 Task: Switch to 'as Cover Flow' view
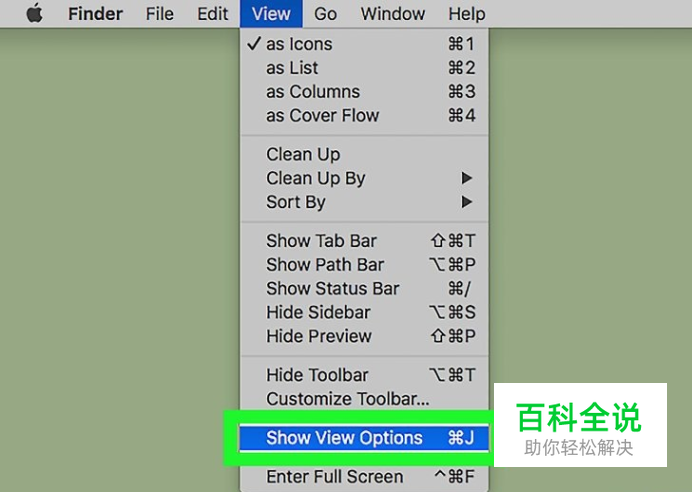pos(364,116)
